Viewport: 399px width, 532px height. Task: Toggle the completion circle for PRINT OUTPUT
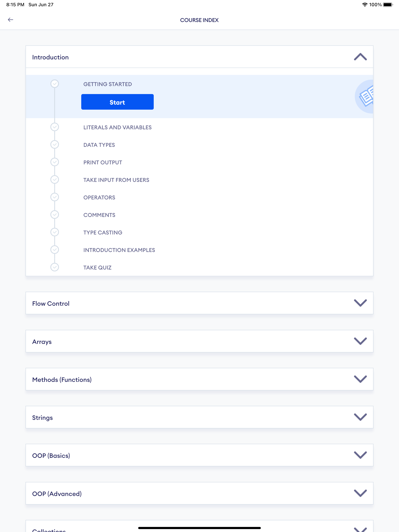tap(55, 162)
